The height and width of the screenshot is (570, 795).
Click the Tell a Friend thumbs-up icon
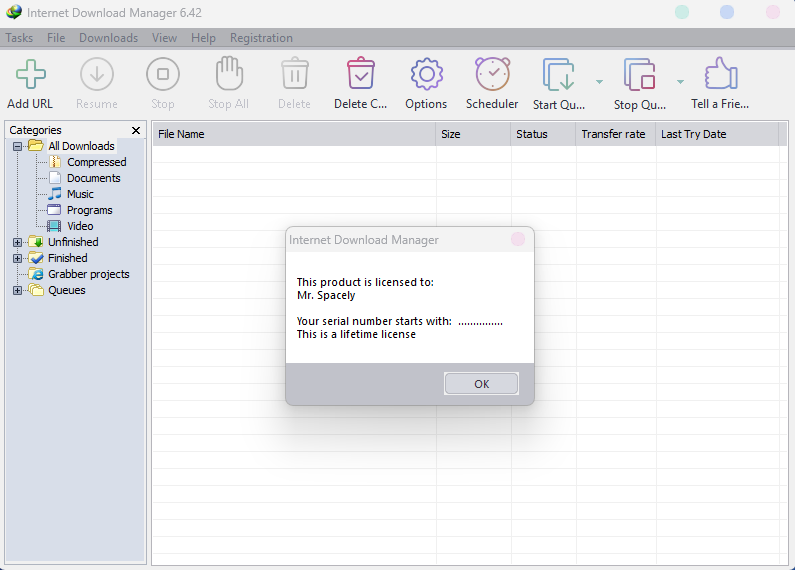(x=720, y=75)
